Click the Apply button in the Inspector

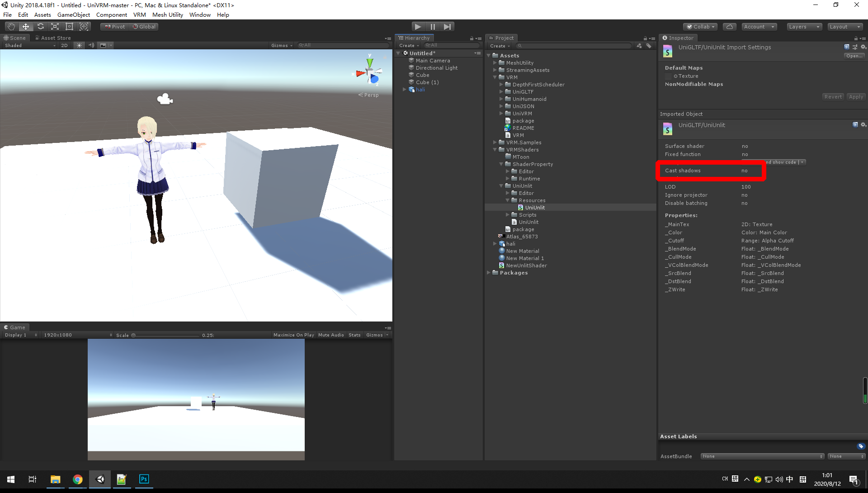click(x=856, y=96)
